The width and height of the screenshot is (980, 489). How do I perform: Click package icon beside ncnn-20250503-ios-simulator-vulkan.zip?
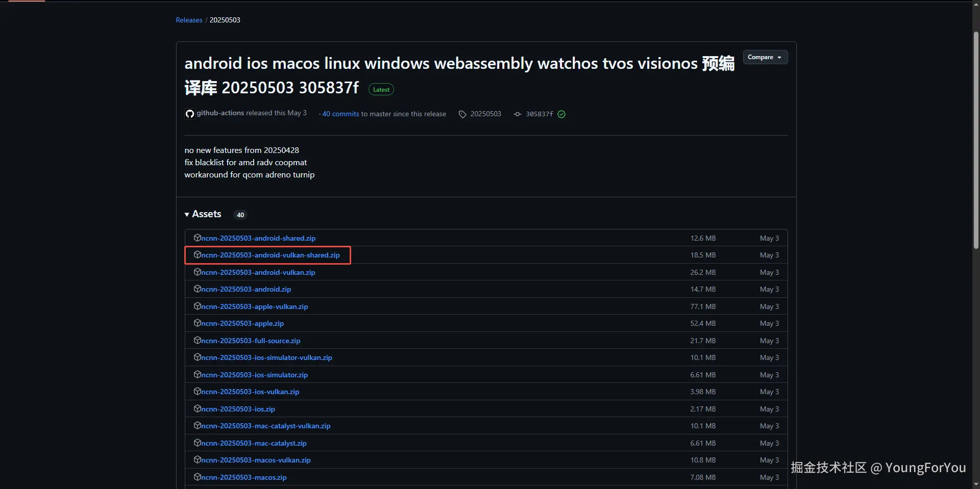point(197,357)
